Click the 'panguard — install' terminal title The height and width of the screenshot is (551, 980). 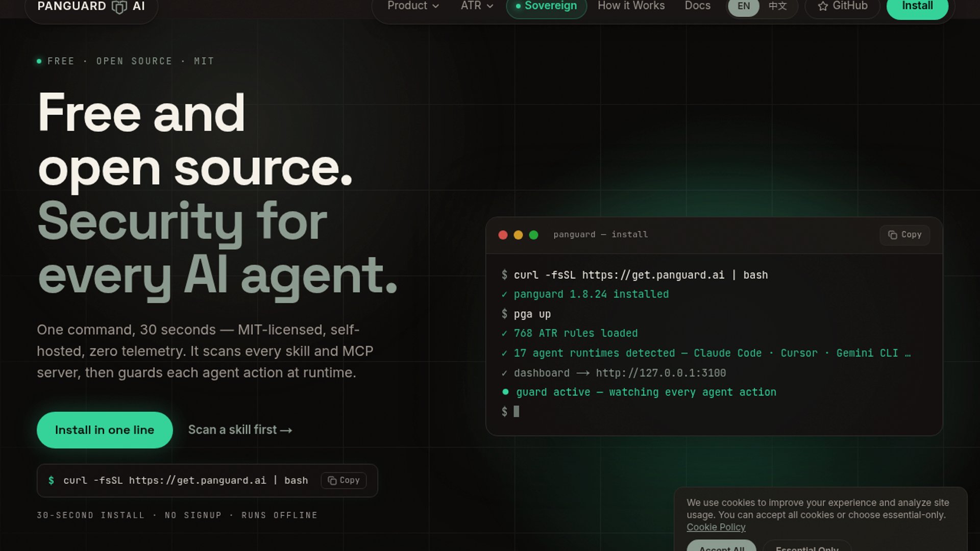pyautogui.click(x=601, y=235)
